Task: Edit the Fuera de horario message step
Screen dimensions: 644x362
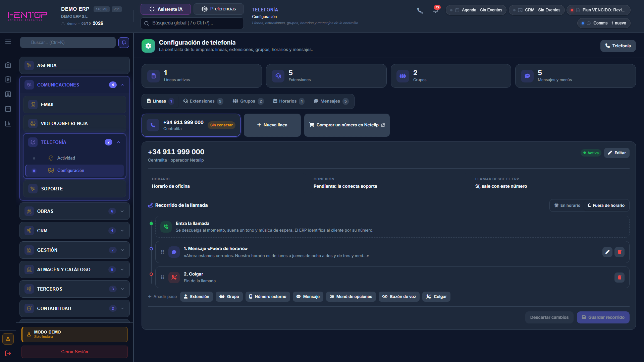Action: coord(607,252)
